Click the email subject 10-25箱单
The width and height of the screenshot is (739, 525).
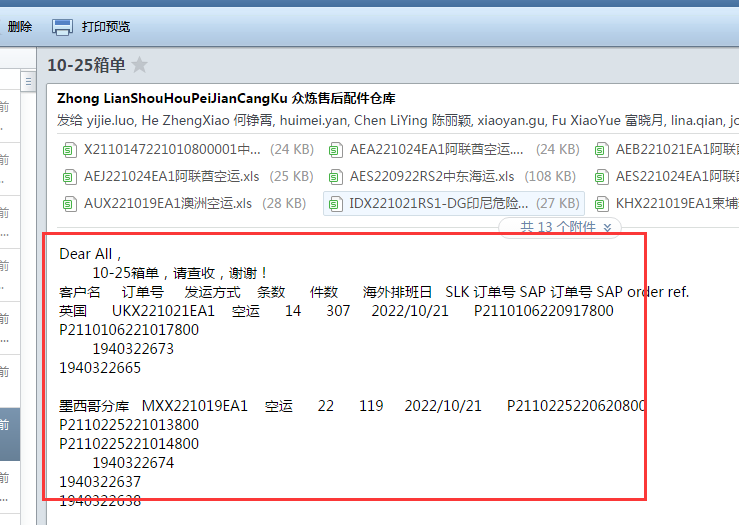87,65
